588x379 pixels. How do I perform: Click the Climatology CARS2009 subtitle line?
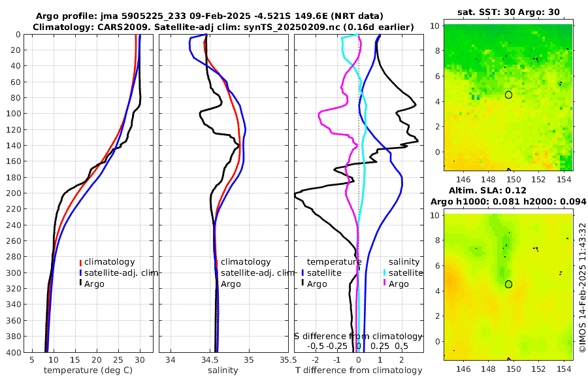click(223, 27)
